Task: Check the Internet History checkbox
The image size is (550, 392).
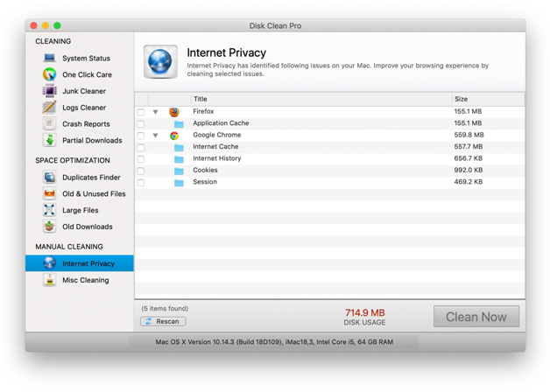Action: [141, 159]
